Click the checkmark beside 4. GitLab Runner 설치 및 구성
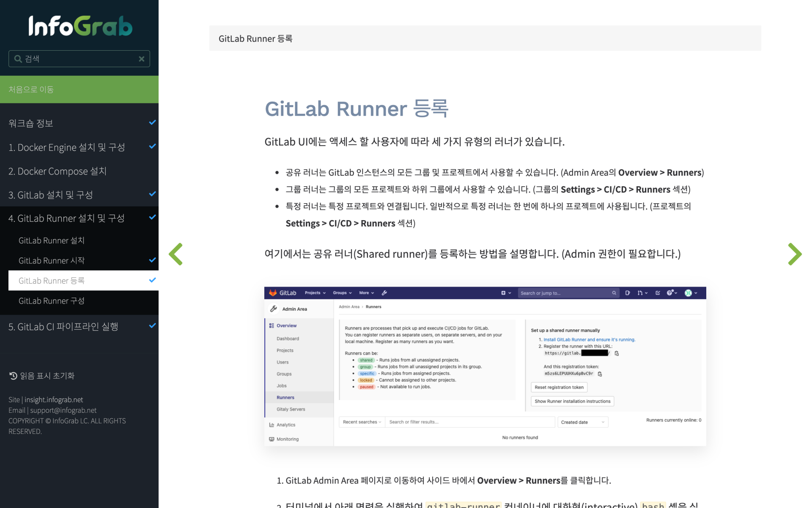This screenshot has width=812, height=508. (153, 217)
